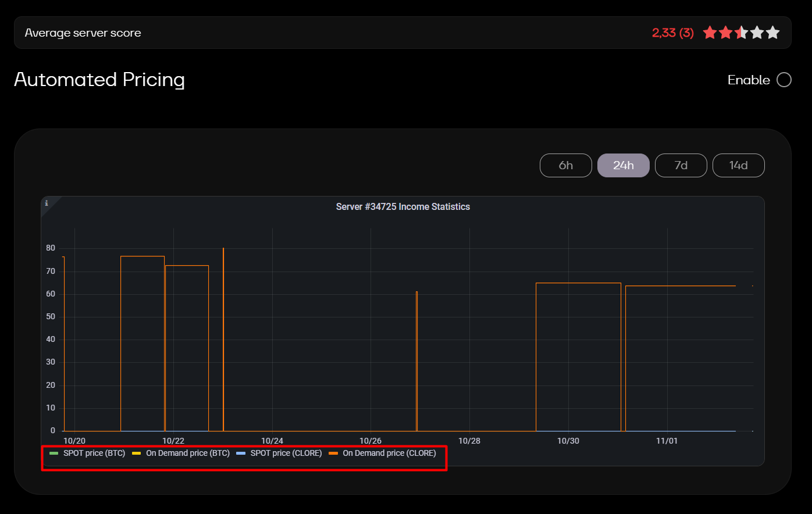Click the fifth rating star
The image size is (812, 514).
[x=772, y=33]
